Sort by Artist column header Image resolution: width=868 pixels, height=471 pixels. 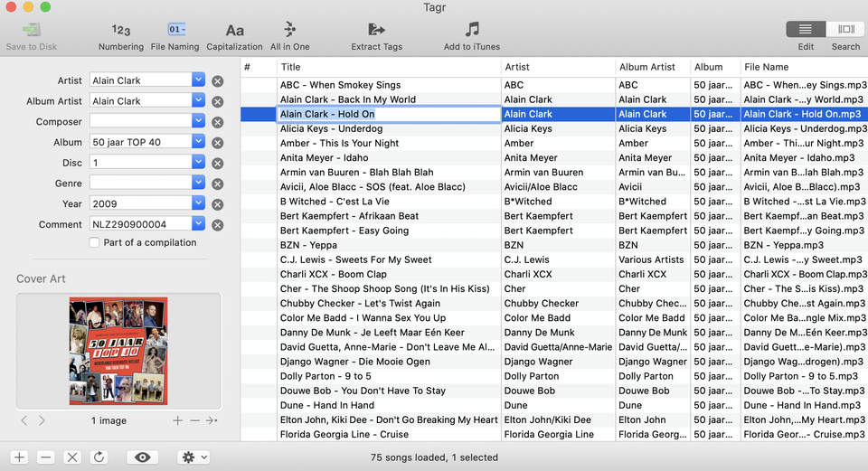click(558, 67)
